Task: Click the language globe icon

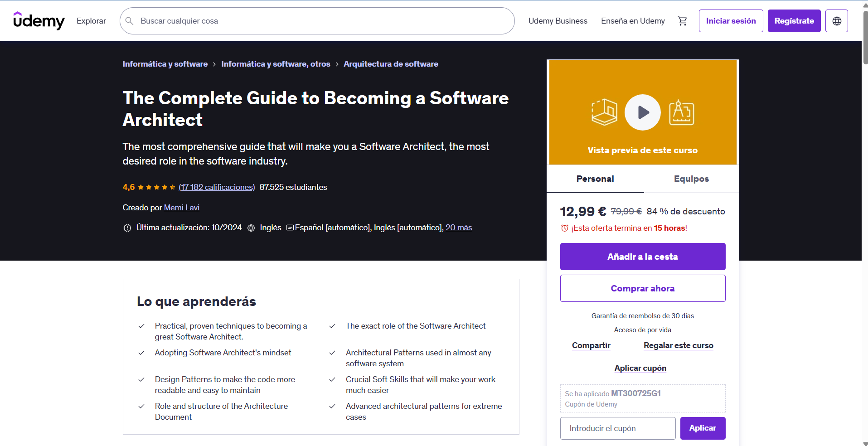Action: coord(836,20)
